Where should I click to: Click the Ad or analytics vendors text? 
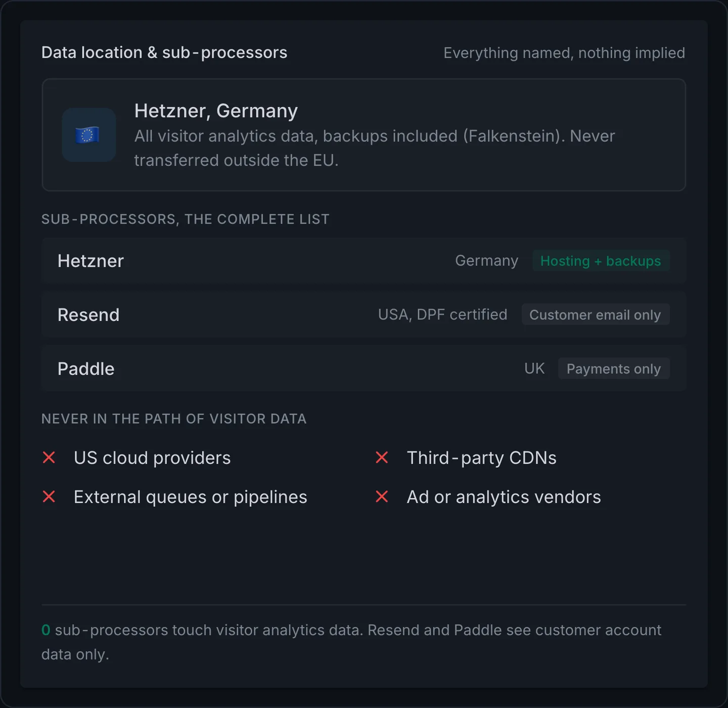(x=504, y=497)
